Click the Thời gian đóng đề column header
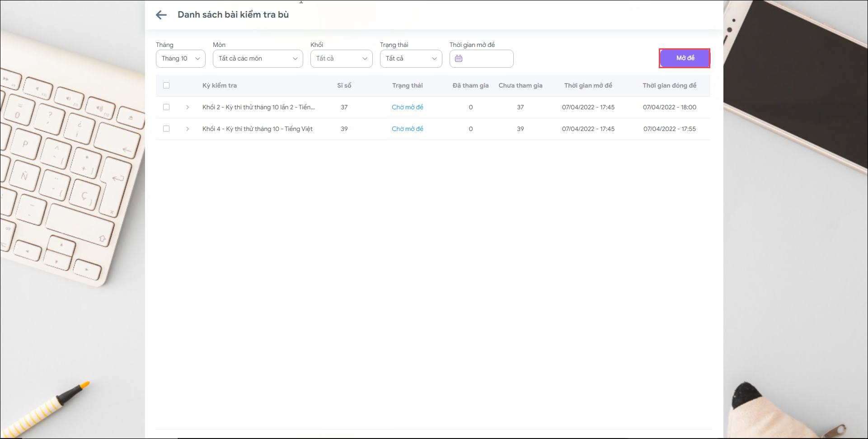This screenshot has width=868, height=439. tap(669, 85)
